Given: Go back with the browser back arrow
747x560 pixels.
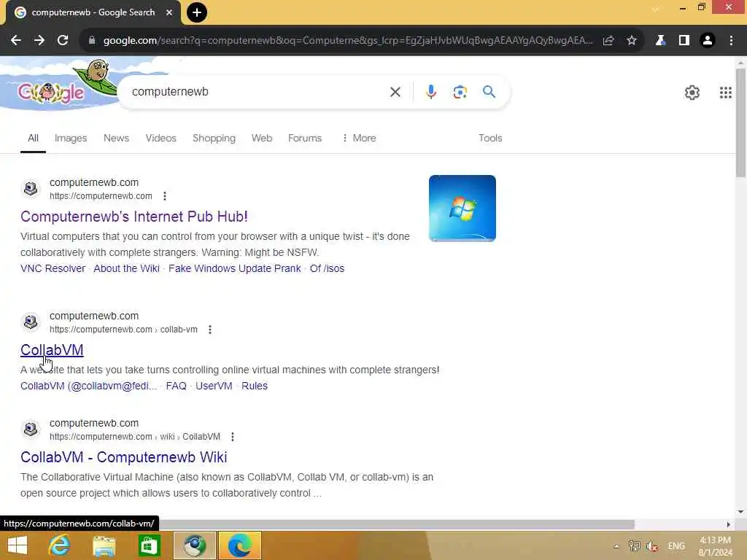Looking at the screenshot, I should (x=16, y=41).
